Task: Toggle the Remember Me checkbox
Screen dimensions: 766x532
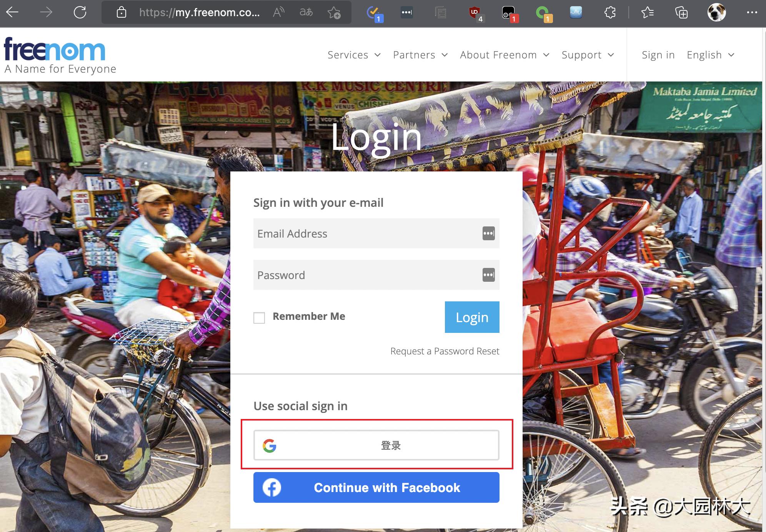Action: coord(259,318)
